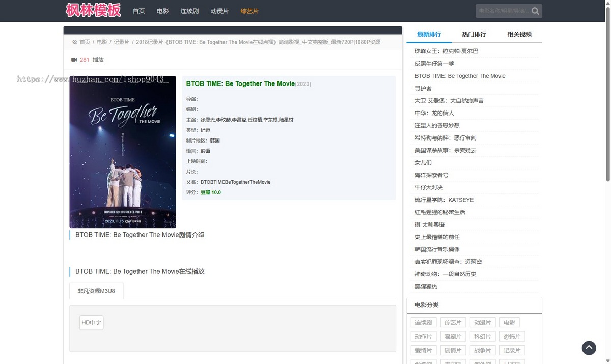Open 流行星学院：KATSEYE in ranking list
The height and width of the screenshot is (364, 611).
click(x=444, y=200)
